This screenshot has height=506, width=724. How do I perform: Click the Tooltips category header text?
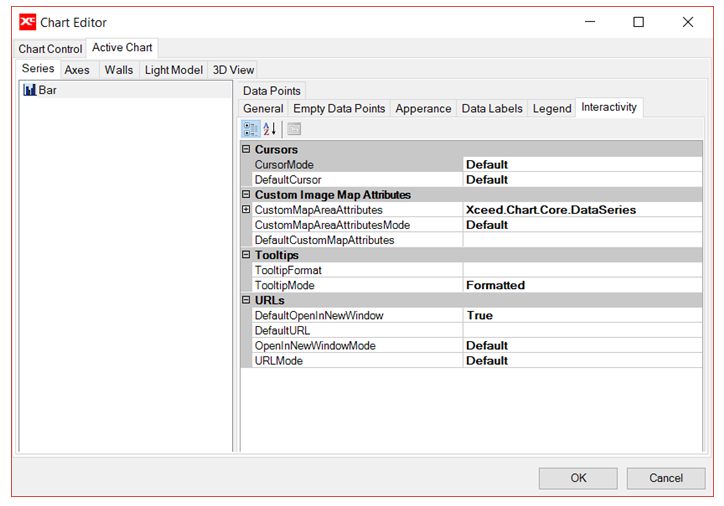pyautogui.click(x=277, y=255)
